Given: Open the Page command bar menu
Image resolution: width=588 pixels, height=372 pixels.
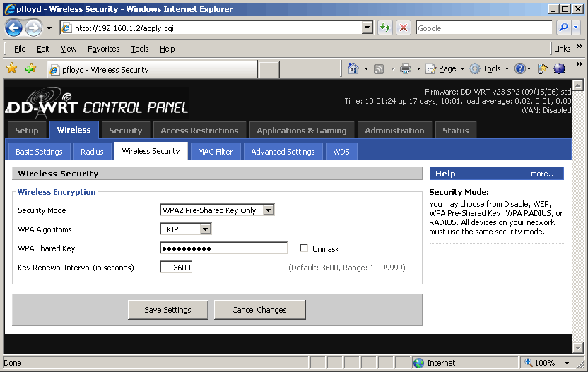Looking at the screenshot, I should tap(445, 68).
